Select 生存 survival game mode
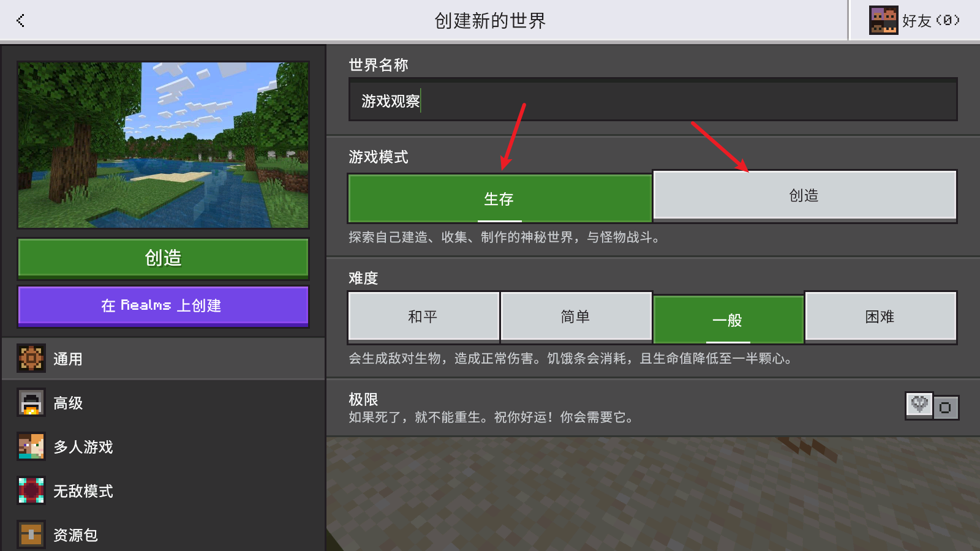This screenshot has width=980, height=551. tap(499, 198)
